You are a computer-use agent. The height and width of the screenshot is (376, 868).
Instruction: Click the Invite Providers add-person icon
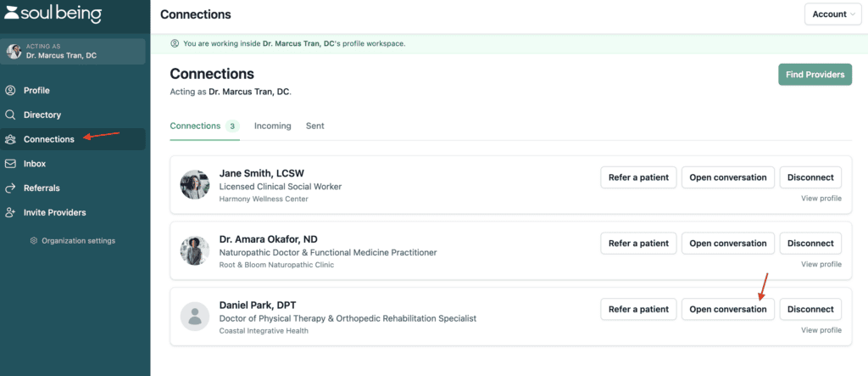[x=10, y=212]
